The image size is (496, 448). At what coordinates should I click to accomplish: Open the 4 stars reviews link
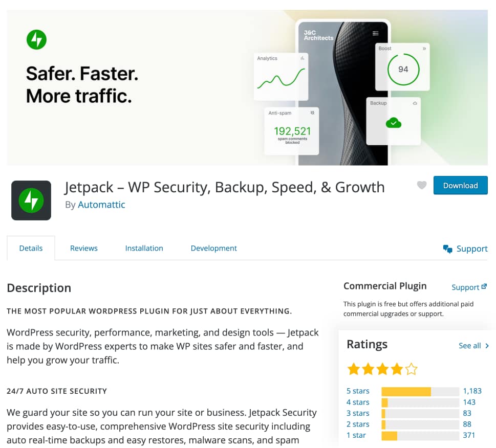pos(358,402)
